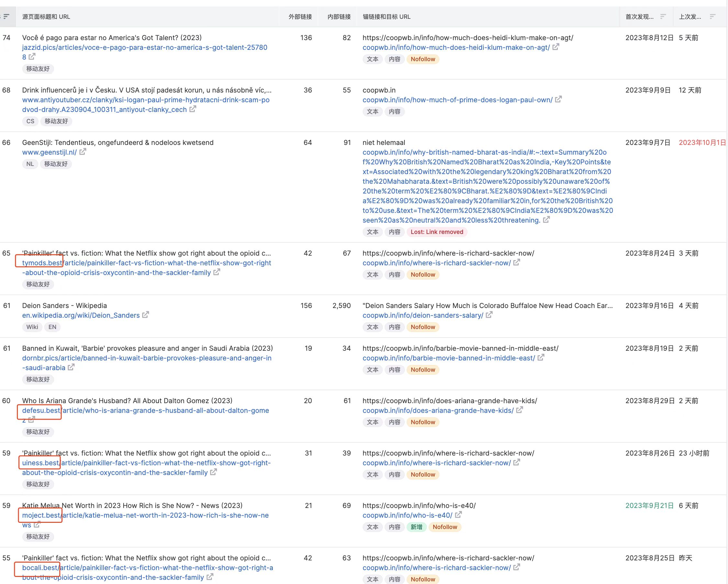Sort by the 上次发现 column sort icon
The height and width of the screenshot is (584, 728).
(712, 16)
